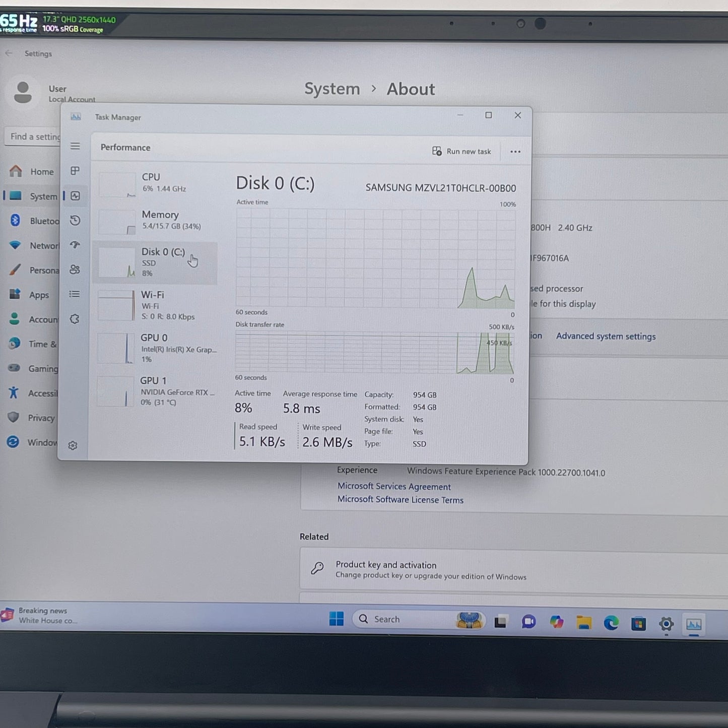Open the Windows Start menu
The height and width of the screenshot is (728, 728).
click(x=337, y=619)
